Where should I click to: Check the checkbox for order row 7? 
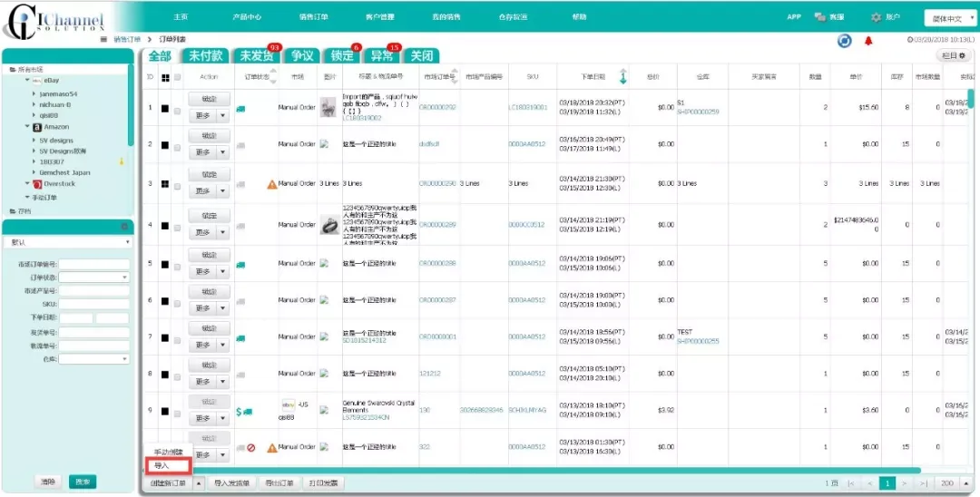178,339
